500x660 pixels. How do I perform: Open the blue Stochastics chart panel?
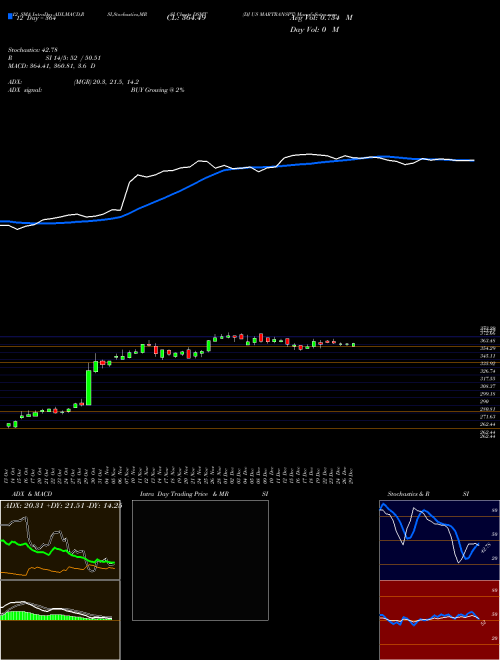[439, 540]
